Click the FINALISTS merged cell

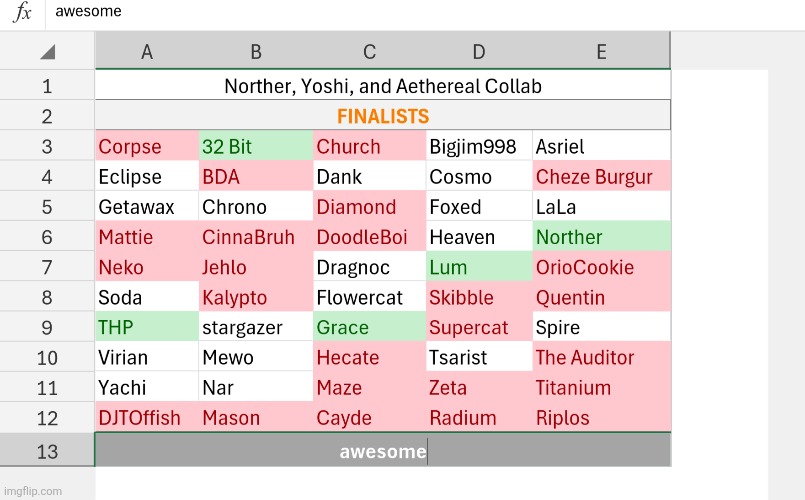point(383,116)
